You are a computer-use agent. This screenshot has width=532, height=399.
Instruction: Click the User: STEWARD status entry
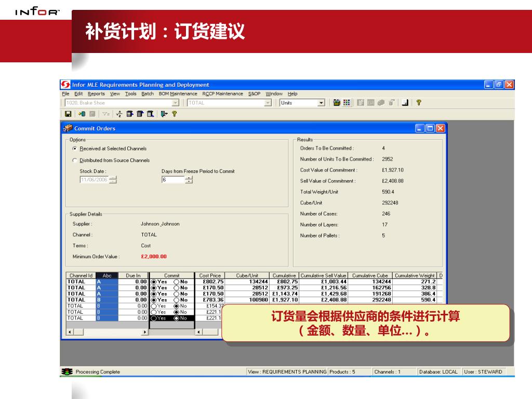click(x=483, y=372)
